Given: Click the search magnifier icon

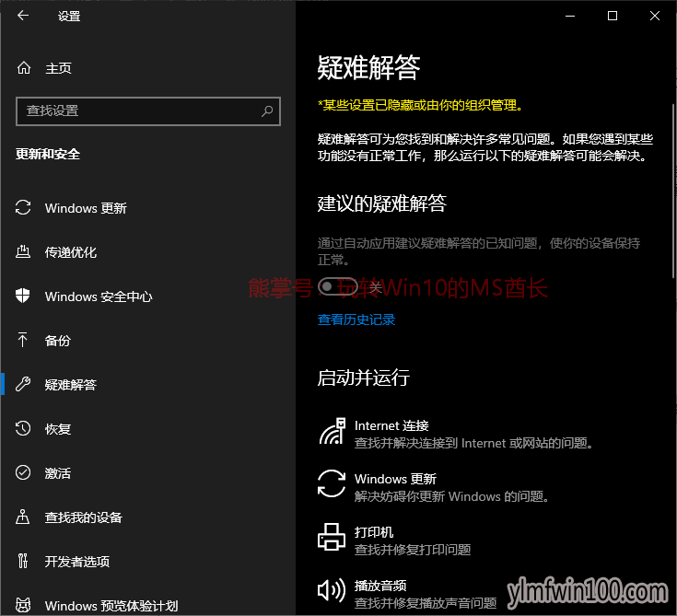Looking at the screenshot, I should click(x=267, y=110).
